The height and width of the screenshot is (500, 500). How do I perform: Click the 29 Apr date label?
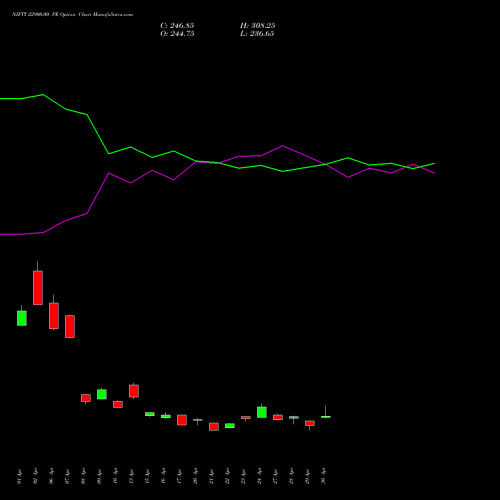tap(307, 476)
